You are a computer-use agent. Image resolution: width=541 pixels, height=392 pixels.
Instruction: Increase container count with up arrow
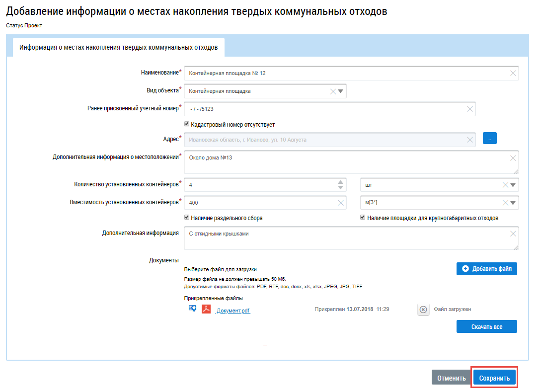pyautogui.click(x=340, y=182)
